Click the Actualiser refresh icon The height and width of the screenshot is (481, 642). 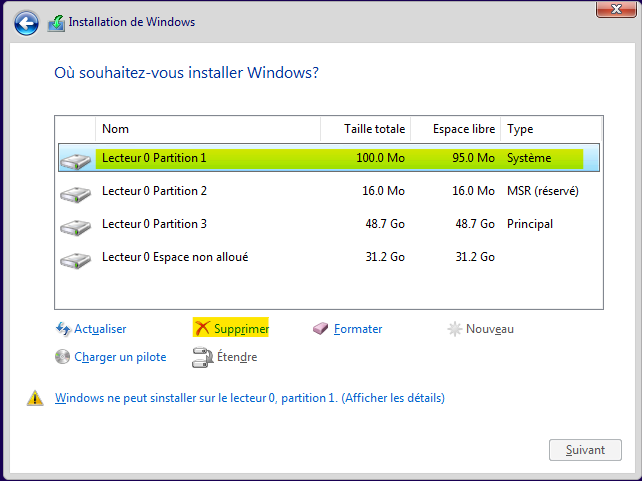(x=63, y=329)
